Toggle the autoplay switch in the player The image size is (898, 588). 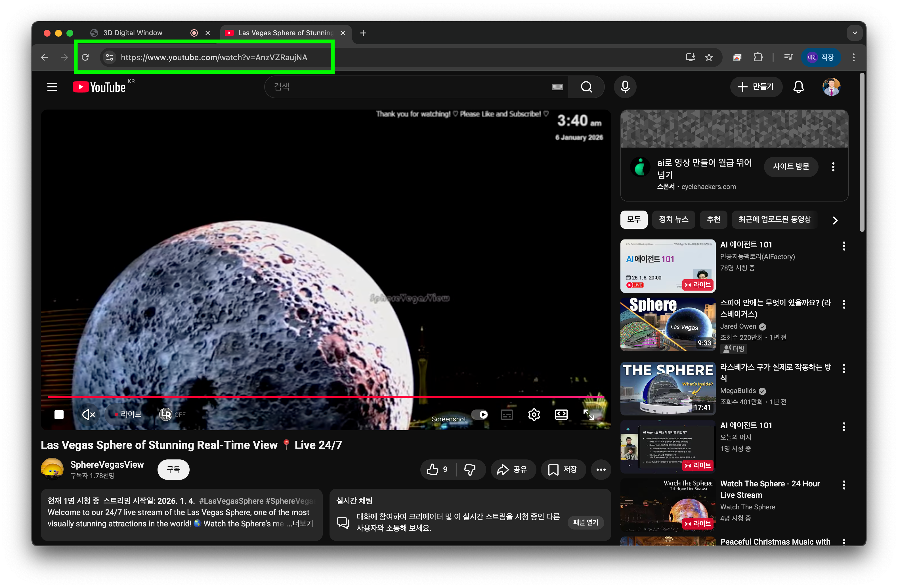(480, 415)
